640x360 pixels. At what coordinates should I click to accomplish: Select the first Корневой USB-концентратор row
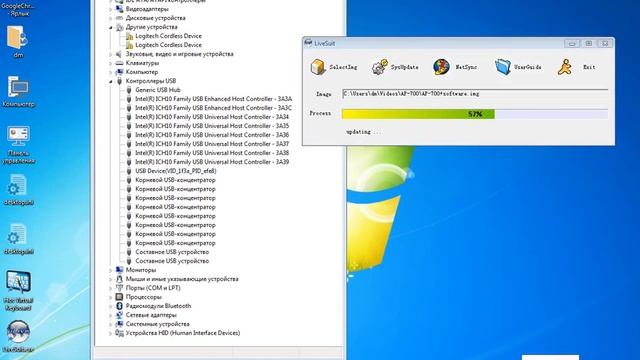176,180
